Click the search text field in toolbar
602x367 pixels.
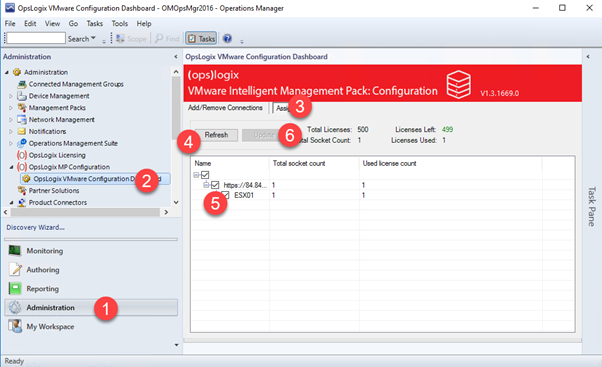click(x=36, y=38)
